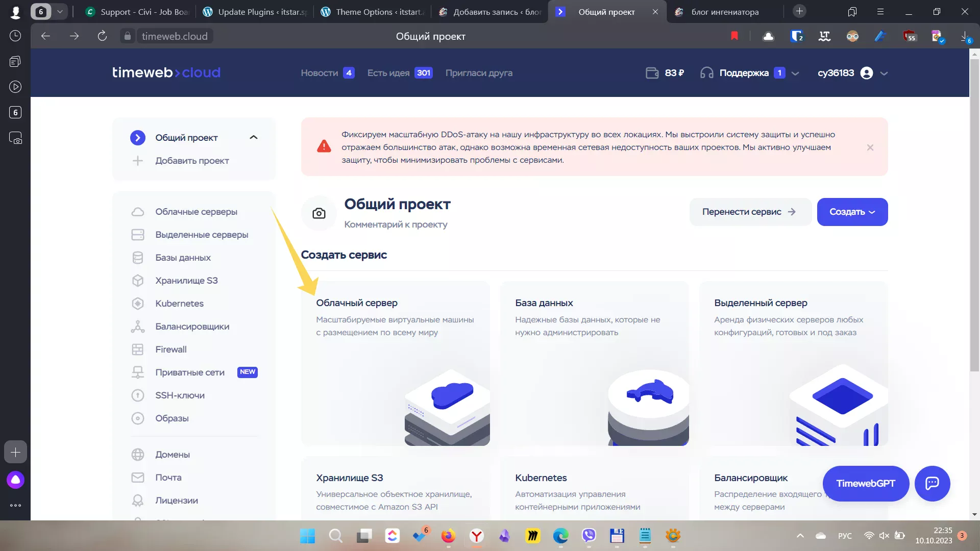Open Viber from the taskbar
980x551 pixels.
pyautogui.click(x=589, y=536)
